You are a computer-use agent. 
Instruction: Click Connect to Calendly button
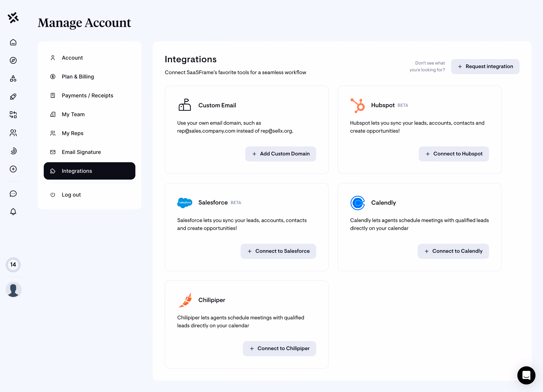click(453, 251)
